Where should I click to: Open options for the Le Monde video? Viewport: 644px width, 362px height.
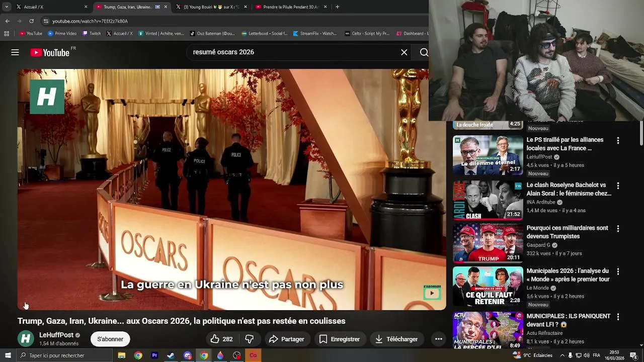coord(618,271)
